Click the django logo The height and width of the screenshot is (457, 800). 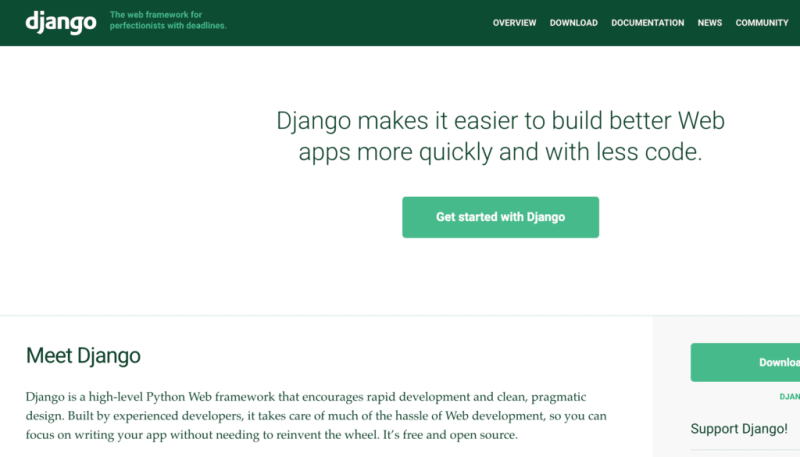pos(61,22)
